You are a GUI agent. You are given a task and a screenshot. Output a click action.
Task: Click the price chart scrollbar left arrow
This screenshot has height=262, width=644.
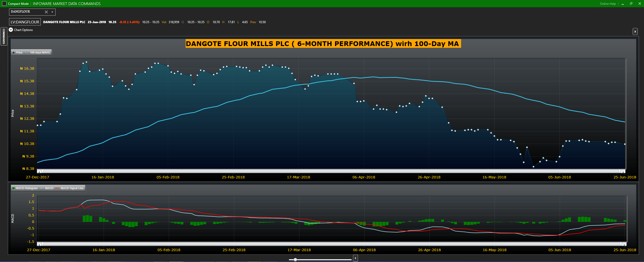coord(39,171)
